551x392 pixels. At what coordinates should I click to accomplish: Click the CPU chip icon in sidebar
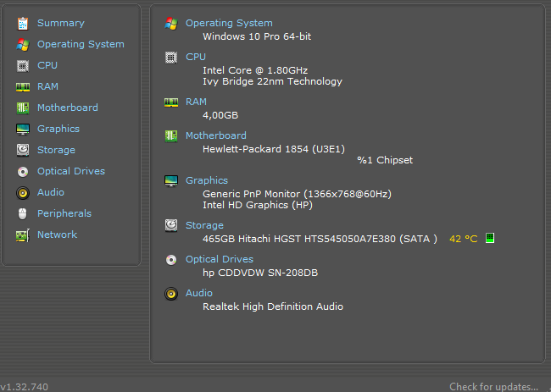tap(23, 66)
